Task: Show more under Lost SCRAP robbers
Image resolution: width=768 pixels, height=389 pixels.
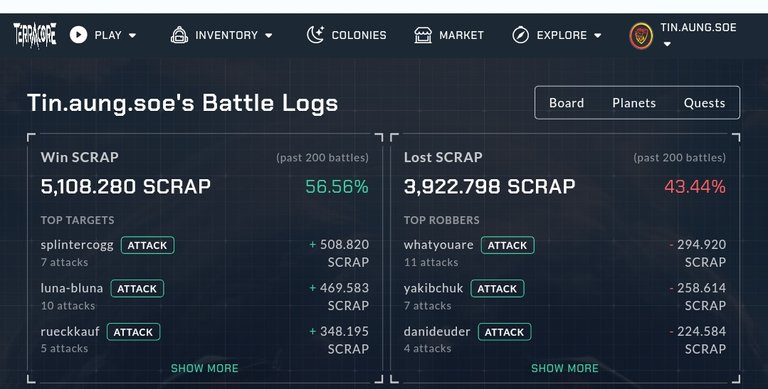Action: pyautogui.click(x=565, y=368)
